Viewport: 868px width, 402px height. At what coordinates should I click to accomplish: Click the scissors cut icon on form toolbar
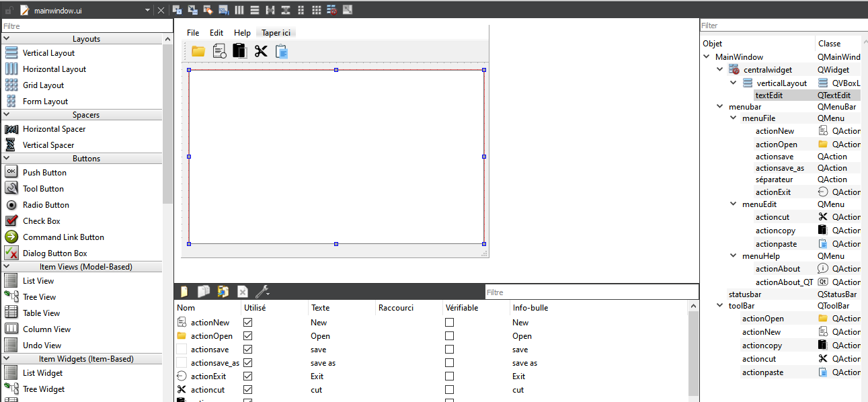(x=261, y=51)
